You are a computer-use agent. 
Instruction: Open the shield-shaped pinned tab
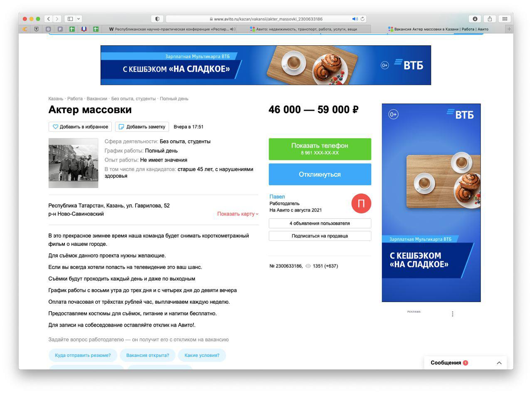[x=36, y=29]
